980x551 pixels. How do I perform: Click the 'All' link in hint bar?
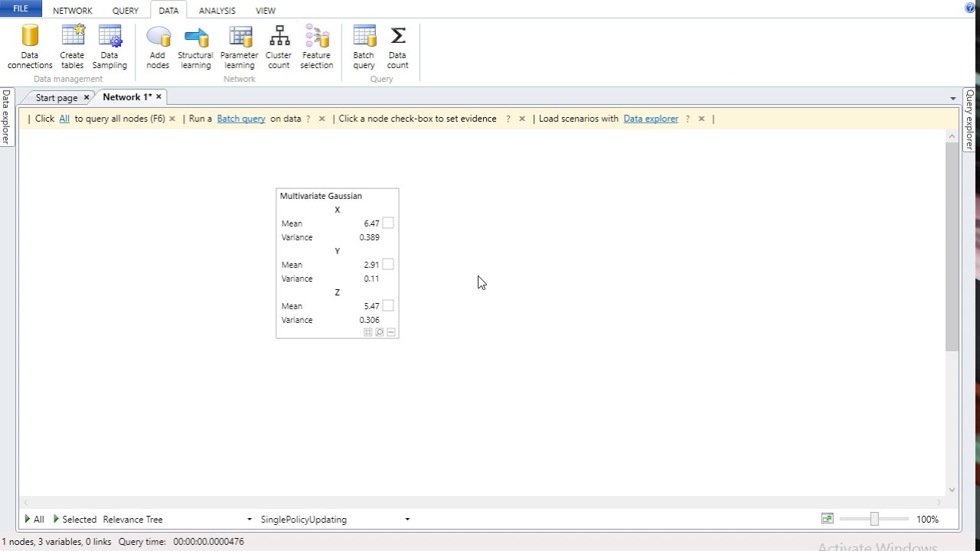64,119
